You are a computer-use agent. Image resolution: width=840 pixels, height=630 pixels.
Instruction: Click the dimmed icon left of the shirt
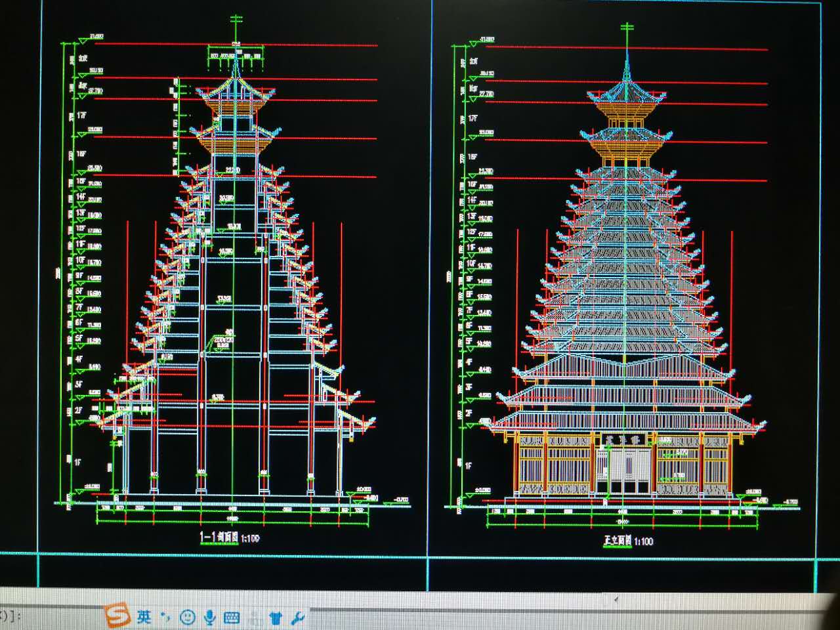click(254, 618)
